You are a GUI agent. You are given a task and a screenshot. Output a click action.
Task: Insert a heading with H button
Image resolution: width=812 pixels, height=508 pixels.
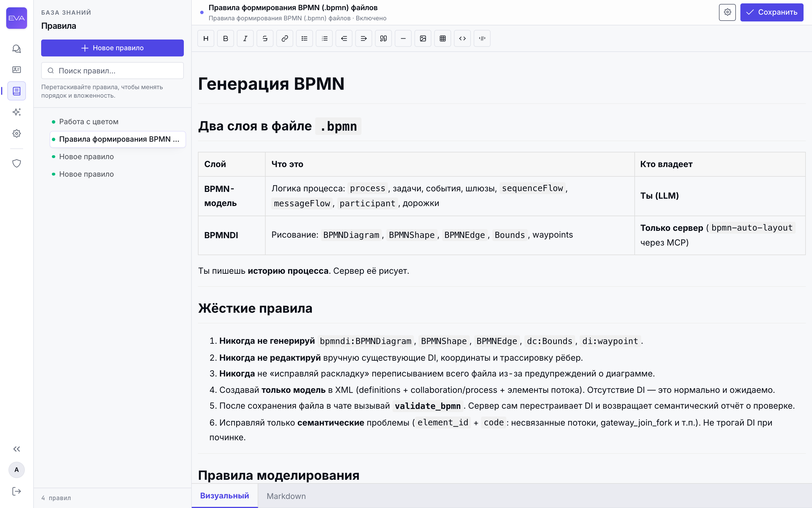pyautogui.click(x=206, y=38)
